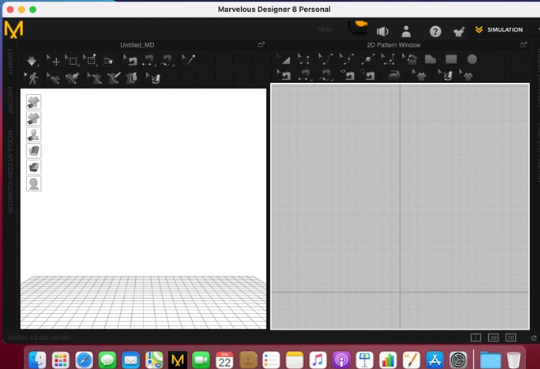The height and width of the screenshot is (369, 540).
Task: Click the garment with folded layer icon
Action: tap(132, 79)
